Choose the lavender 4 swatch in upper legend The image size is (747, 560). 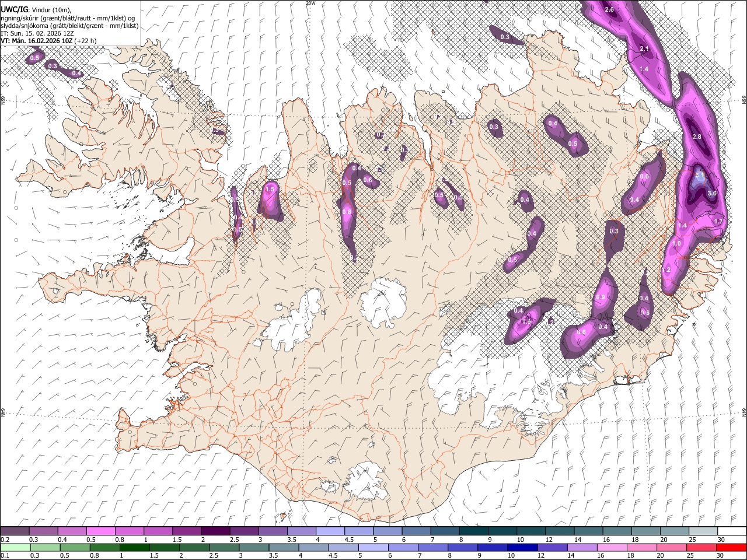pos(330,531)
